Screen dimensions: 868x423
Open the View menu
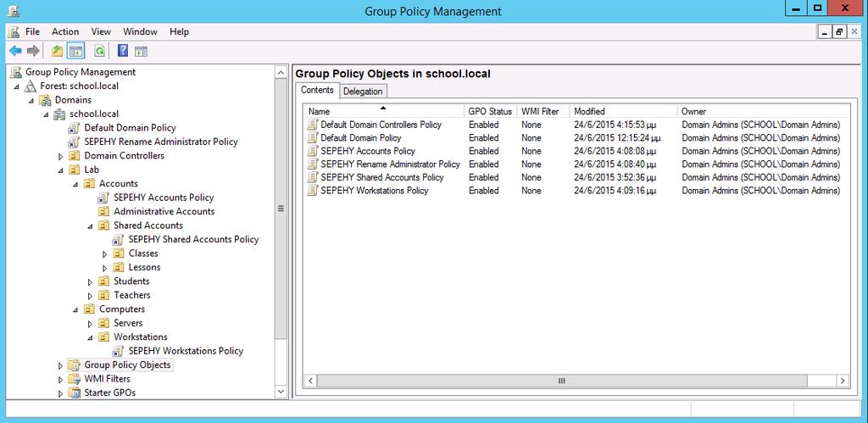[101, 31]
